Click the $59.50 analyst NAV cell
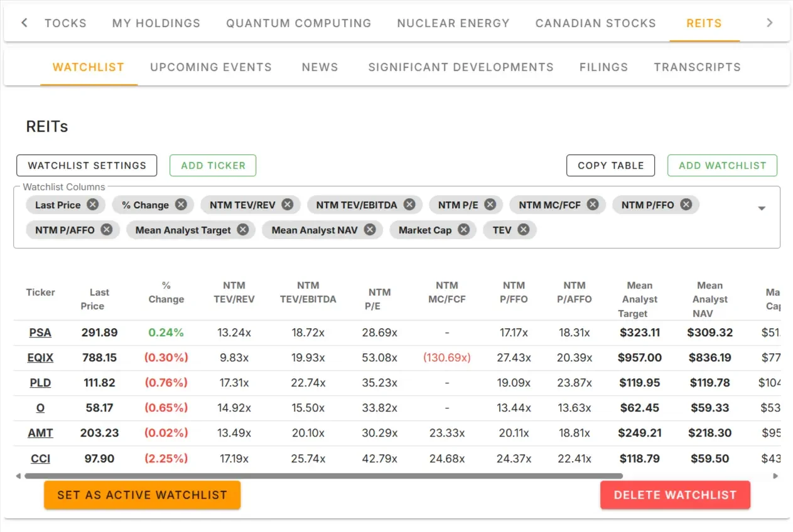The height and width of the screenshot is (532, 793). 710,459
